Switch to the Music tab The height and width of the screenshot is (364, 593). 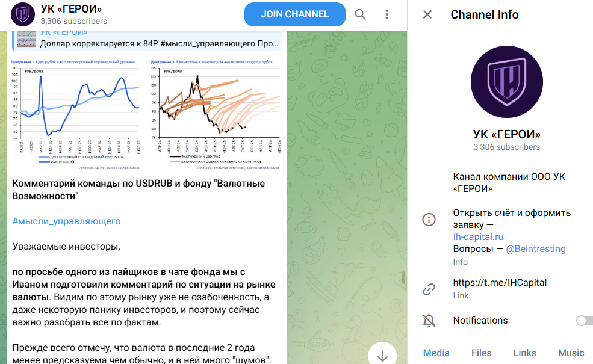pyautogui.click(x=571, y=353)
